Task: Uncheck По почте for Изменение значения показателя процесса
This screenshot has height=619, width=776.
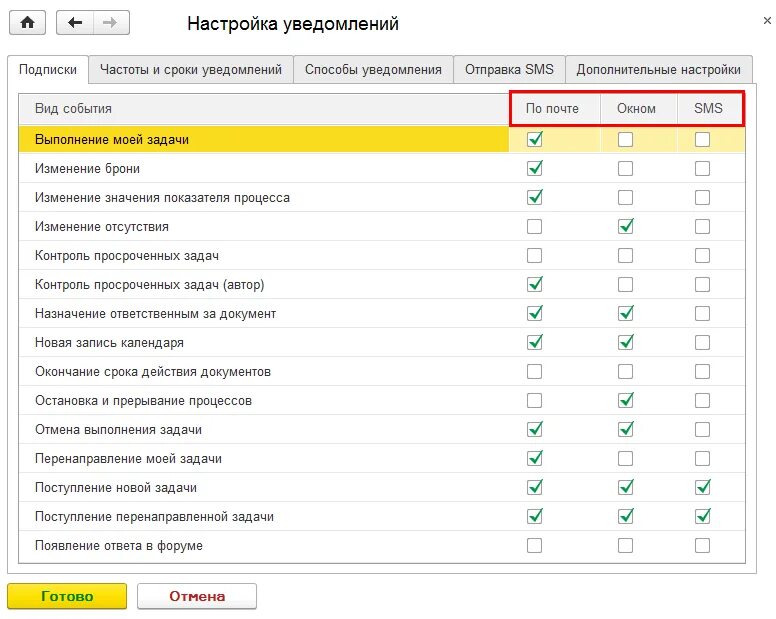Action: point(534,197)
